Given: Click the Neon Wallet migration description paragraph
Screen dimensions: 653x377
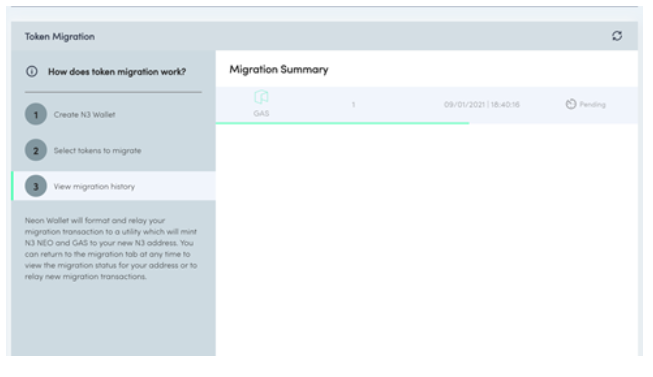Looking at the screenshot, I should tap(111, 248).
